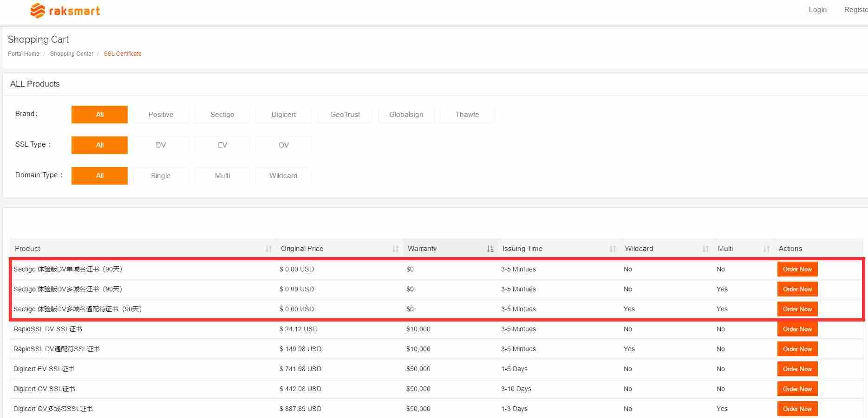Image resolution: width=868 pixels, height=418 pixels.
Task: Click price $ 442.08 USD
Action: click(x=300, y=389)
